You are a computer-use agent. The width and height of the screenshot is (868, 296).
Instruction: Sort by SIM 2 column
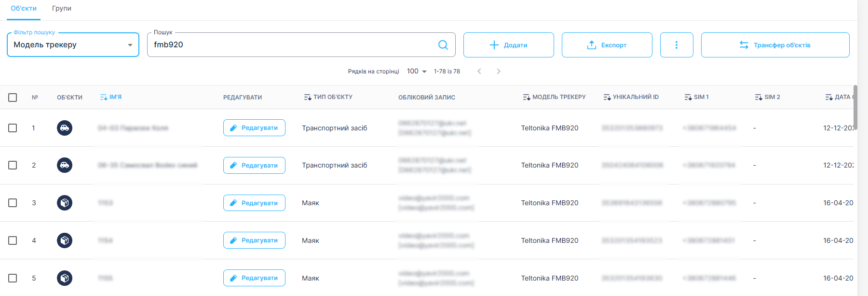(767, 97)
